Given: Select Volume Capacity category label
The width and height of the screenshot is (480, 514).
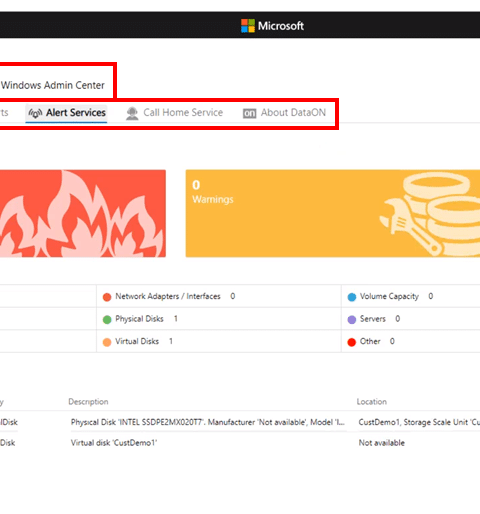Looking at the screenshot, I should tap(389, 296).
